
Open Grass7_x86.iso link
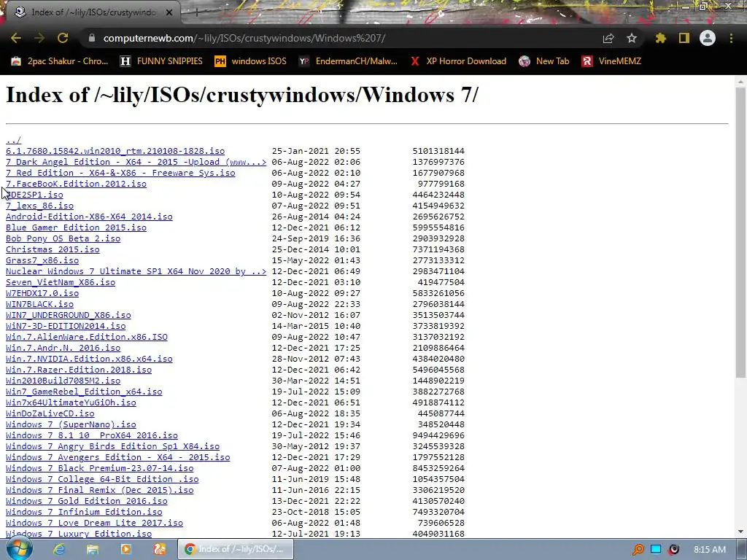[42, 260]
